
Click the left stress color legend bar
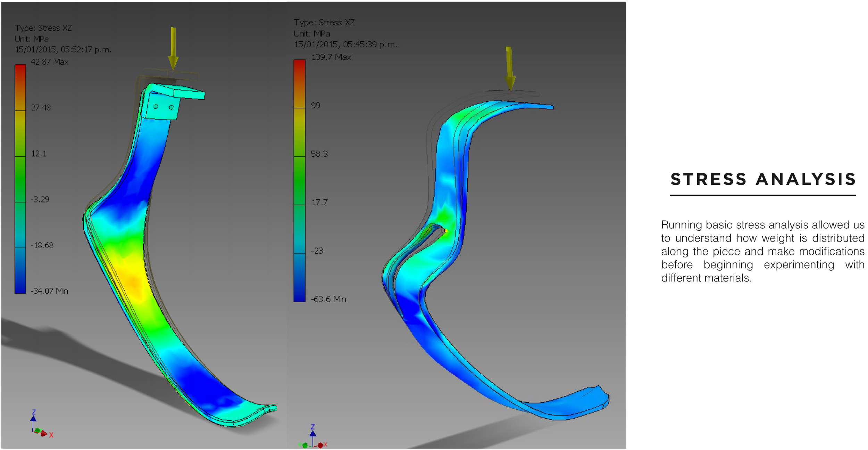(x=20, y=179)
